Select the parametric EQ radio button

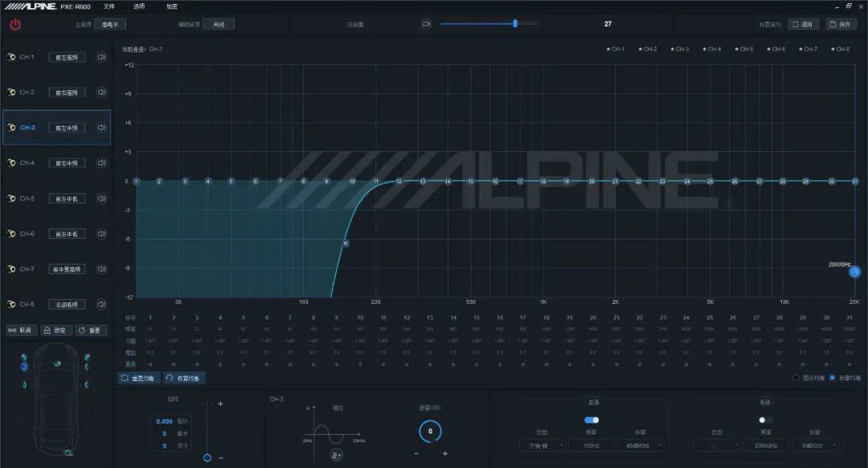[832, 378]
